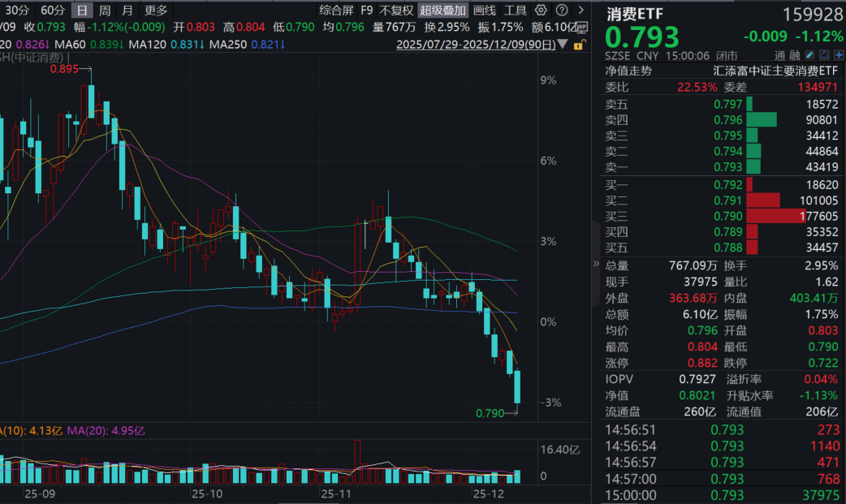Screen dimensions: 846x504
Task: Click the MA250 0.821 indicator label
Action: click(247, 45)
